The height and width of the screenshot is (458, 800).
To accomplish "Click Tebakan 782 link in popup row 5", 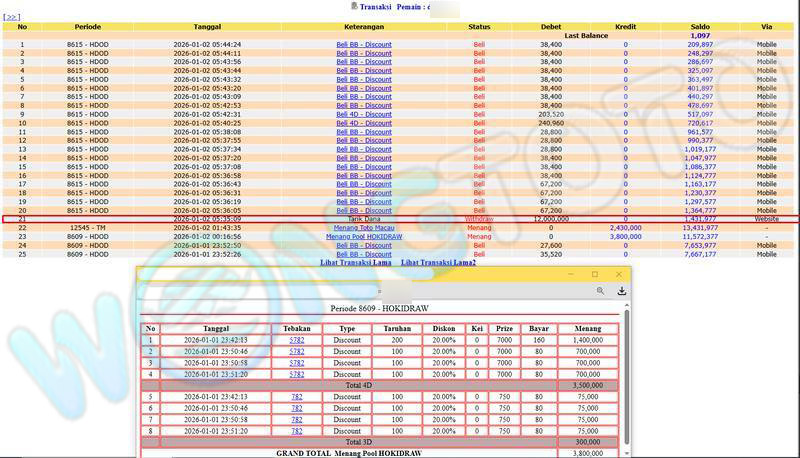I will pyautogui.click(x=297, y=396).
